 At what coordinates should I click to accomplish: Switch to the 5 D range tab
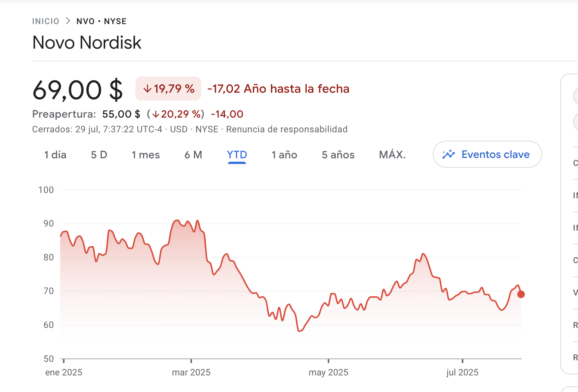(99, 155)
